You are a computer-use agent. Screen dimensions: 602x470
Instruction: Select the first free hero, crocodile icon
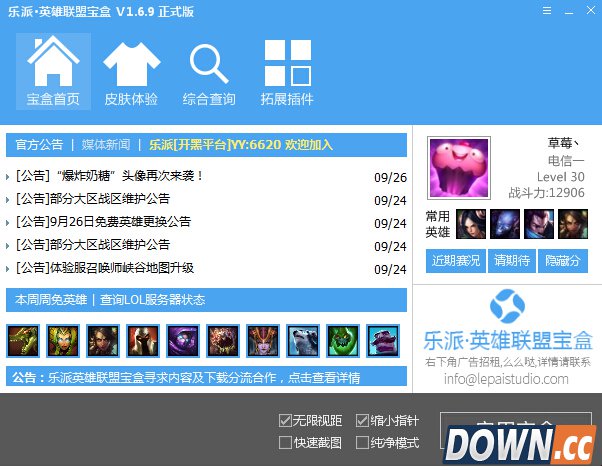click(23, 341)
